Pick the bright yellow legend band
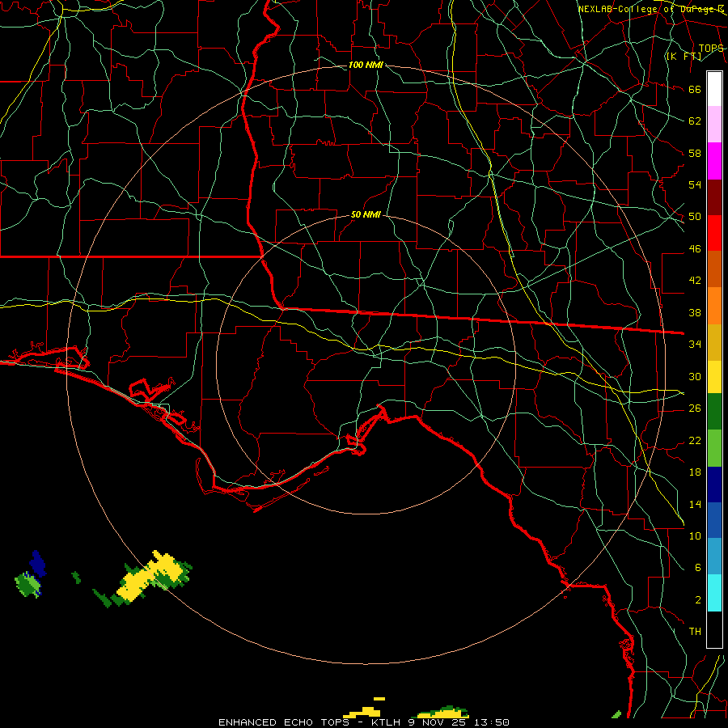 [x=714, y=377]
